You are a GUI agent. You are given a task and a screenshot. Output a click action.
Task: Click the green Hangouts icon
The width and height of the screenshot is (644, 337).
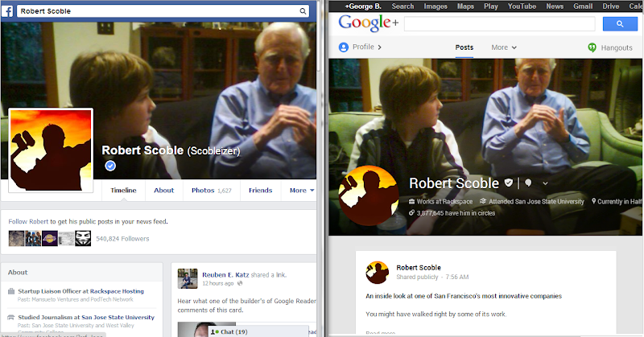(x=592, y=47)
